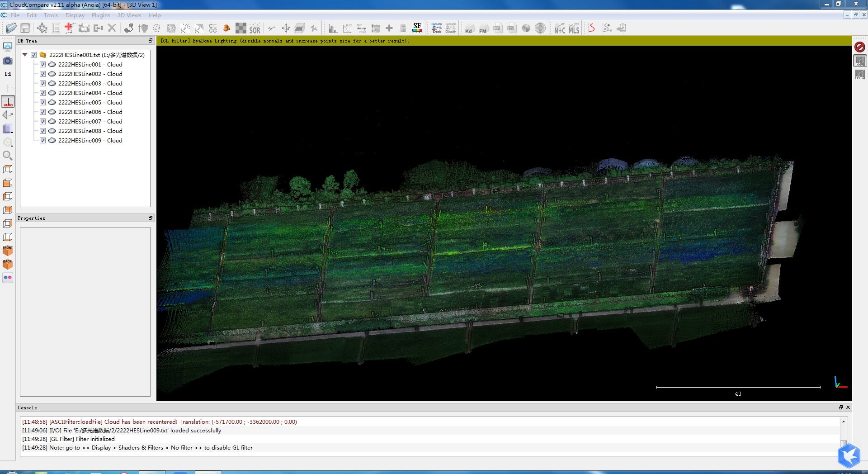Click the Translate/Rotate cross-arrows tool
Image resolution: width=868 pixels, height=474 pixels.
[x=286, y=28]
